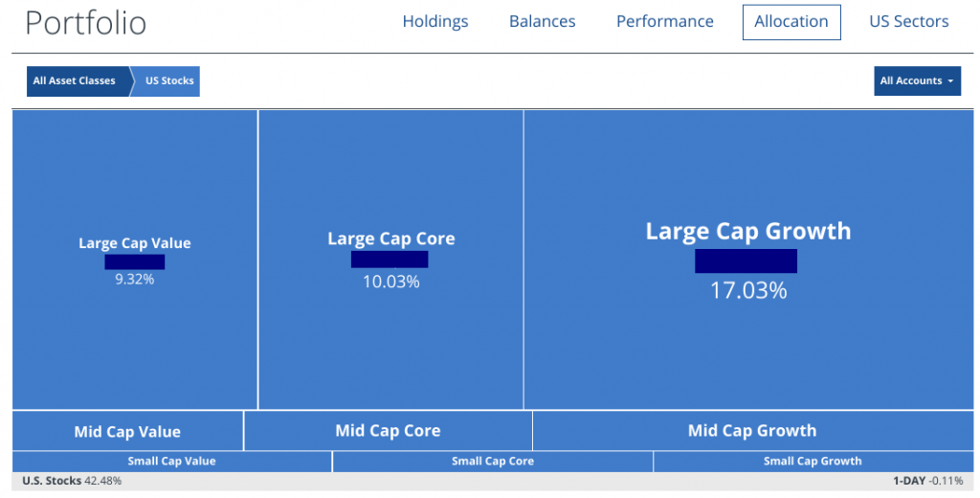Expand the All Accounts dropdown
Viewport: 980px width, 498px height.
917,80
